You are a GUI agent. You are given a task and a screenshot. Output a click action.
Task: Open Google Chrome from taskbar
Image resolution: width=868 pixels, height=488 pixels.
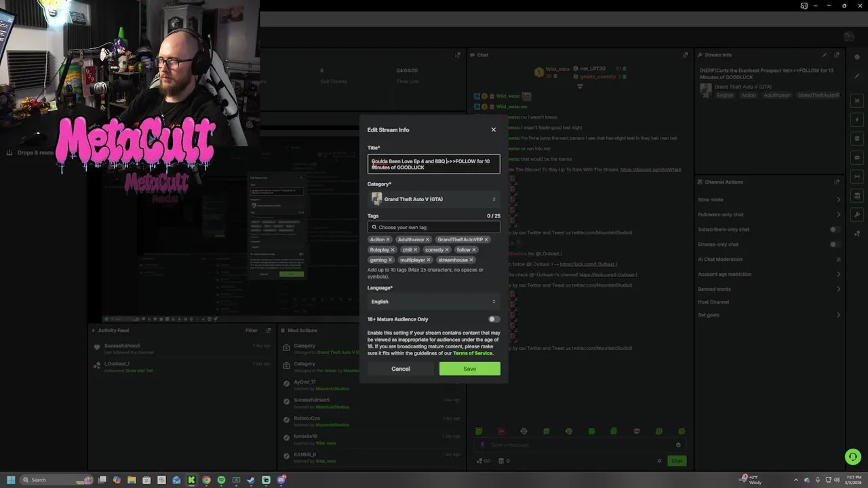[x=206, y=480]
